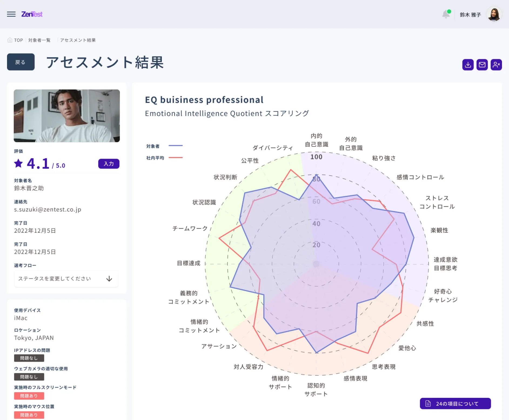Viewport: 509px width, 420px height.
Task: Click the EQ buisiness professional heading
Action: [x=204, y=100]
